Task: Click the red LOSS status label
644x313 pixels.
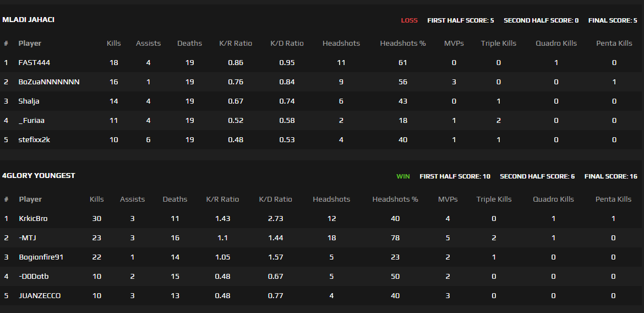Action: point(409,20)
